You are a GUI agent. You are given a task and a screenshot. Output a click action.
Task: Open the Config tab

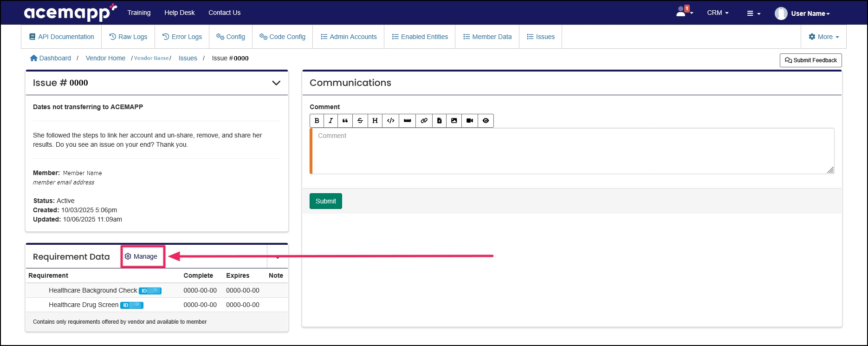[231, 37]
